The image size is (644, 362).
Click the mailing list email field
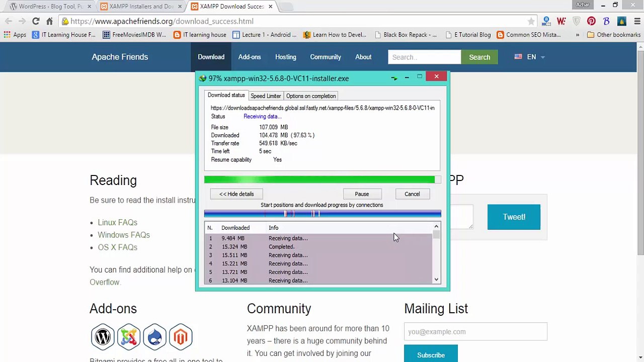click(475, 332)
